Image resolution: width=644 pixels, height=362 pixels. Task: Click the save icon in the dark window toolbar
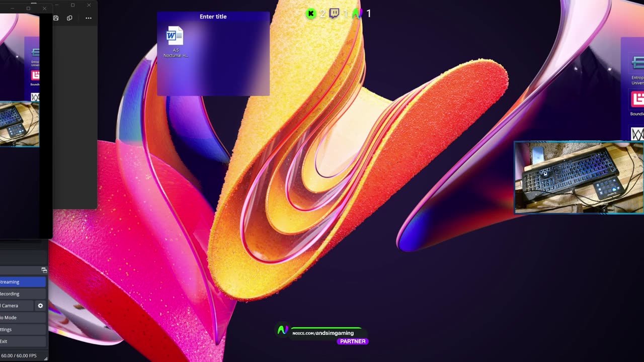click(56, 18)
